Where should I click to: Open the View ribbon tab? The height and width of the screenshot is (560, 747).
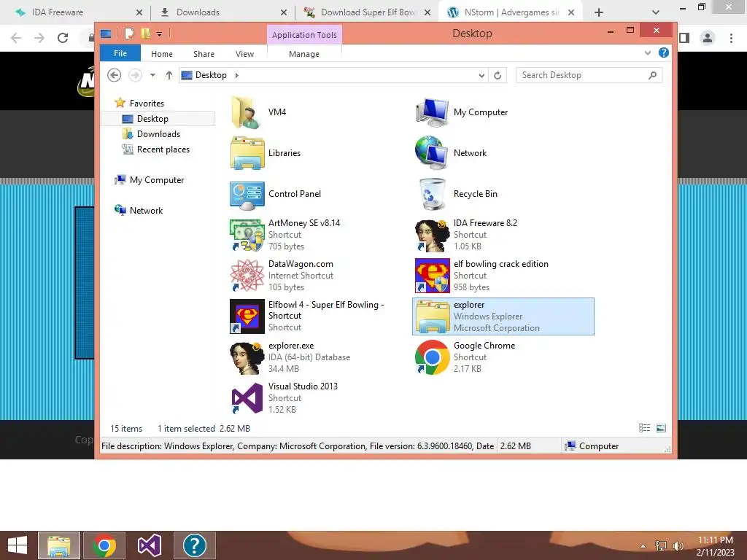244,54
